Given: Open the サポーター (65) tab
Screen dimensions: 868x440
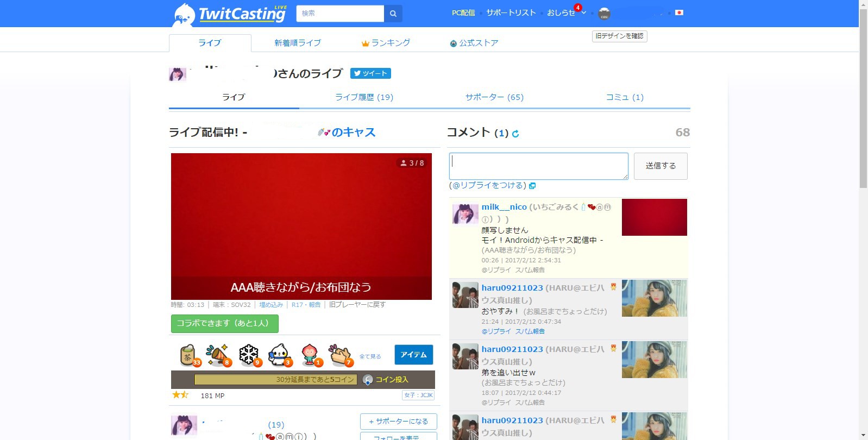Looking at the screenshot, I should tap(494, 97).
